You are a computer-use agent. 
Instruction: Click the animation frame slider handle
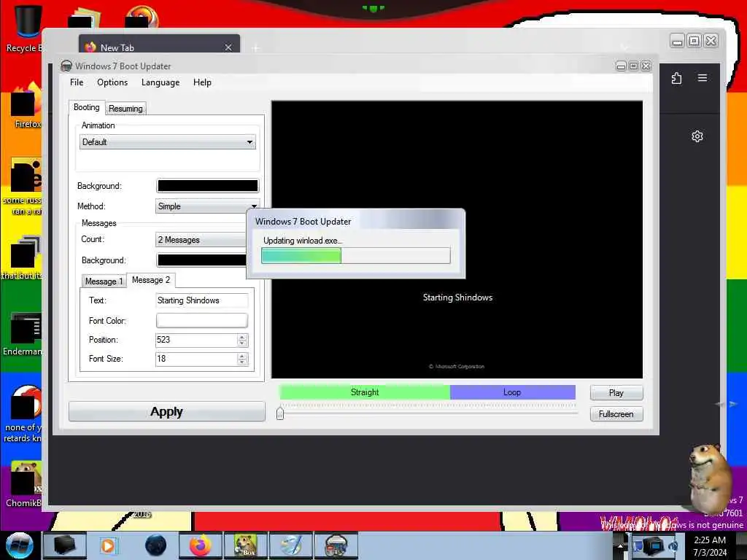coord(280,413)
